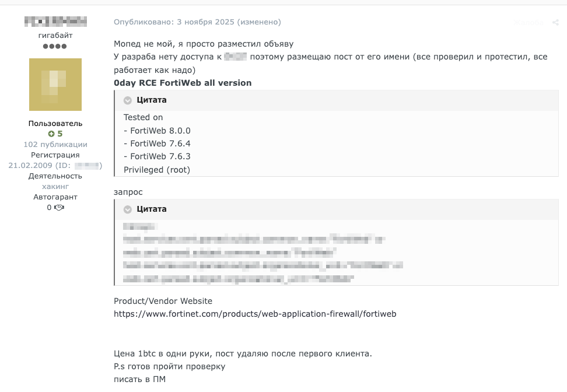The width and height of the screenshot is (567, 392).
Task: Click the Опубликовано: 3 ноября 2025 timestamp
Action: click(174, 22)
